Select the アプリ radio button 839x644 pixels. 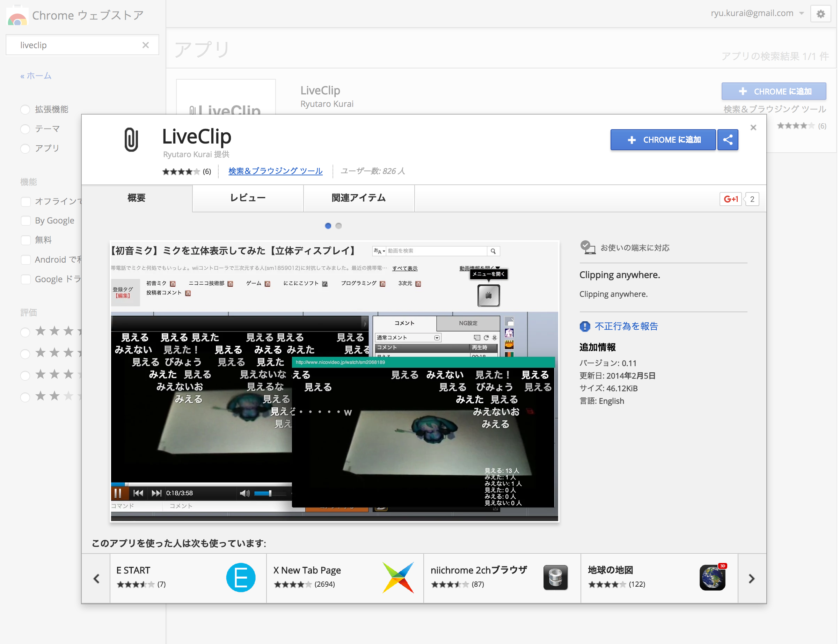coord(25,149)
